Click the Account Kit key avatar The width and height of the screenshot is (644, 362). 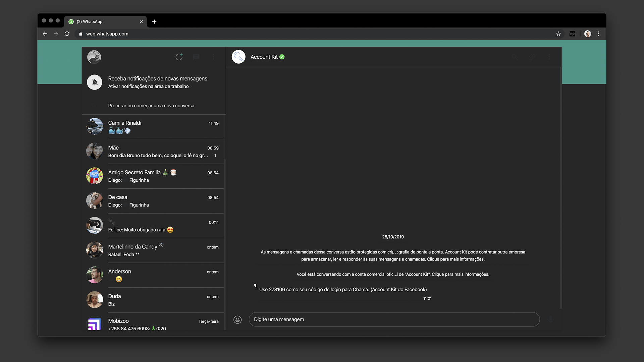coord(238,57)
